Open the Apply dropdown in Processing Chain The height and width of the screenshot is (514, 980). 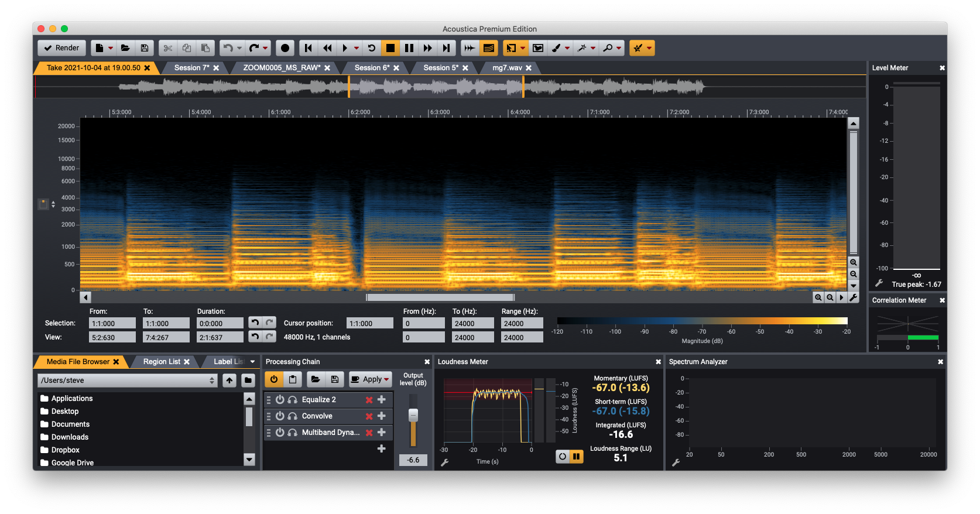coord(386,379)
